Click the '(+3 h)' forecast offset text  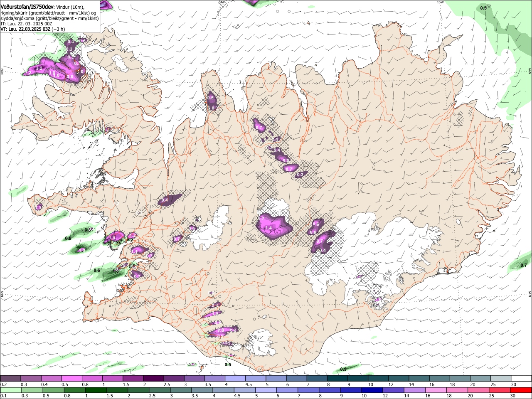(59, 29)
